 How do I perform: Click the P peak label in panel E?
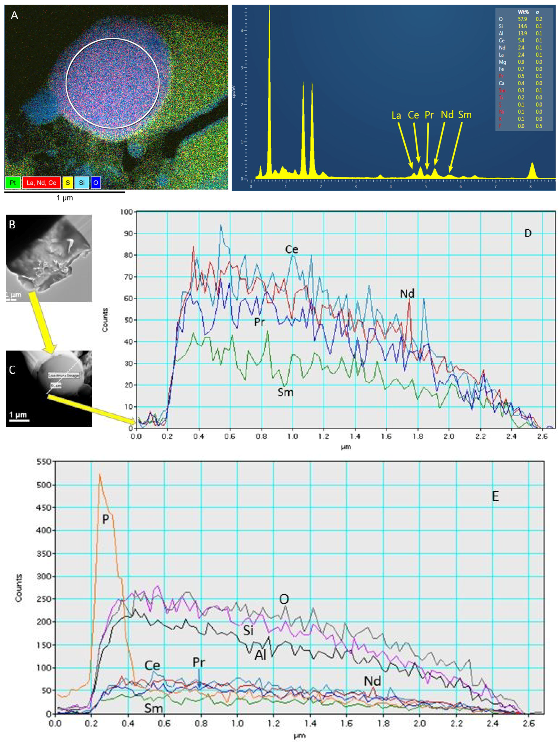point(105,519)
